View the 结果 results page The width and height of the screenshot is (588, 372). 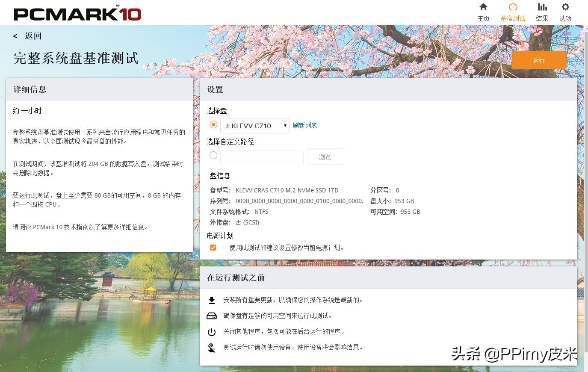coord(542,12)
